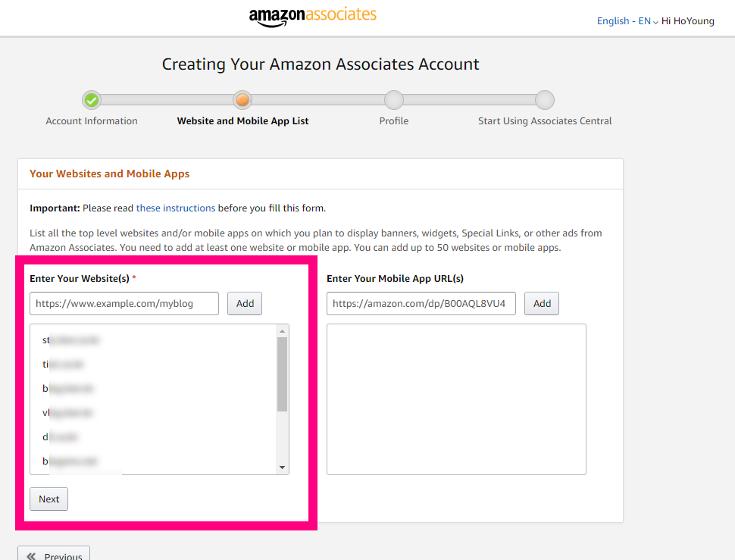Click the website list scroll down arrow
Image resolution: width=735 pixels, height=560 pixels.
click(x=282, y=468)
